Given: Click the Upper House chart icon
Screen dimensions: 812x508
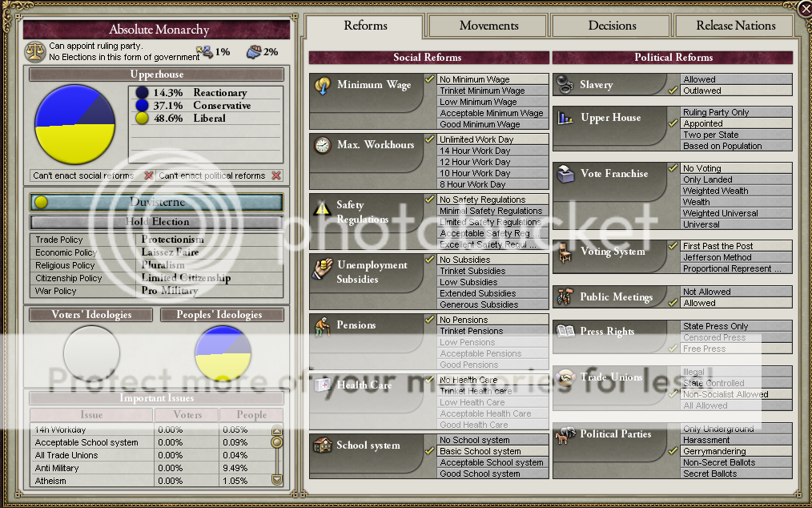Looking at the screenshot, I should click(x=565, y=118).
